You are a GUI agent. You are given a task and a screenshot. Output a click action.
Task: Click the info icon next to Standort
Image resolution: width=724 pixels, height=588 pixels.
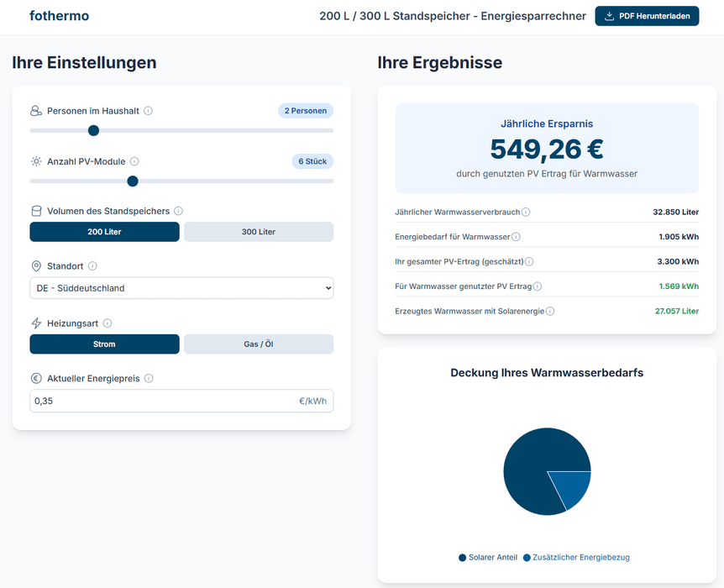click(92, 266)
